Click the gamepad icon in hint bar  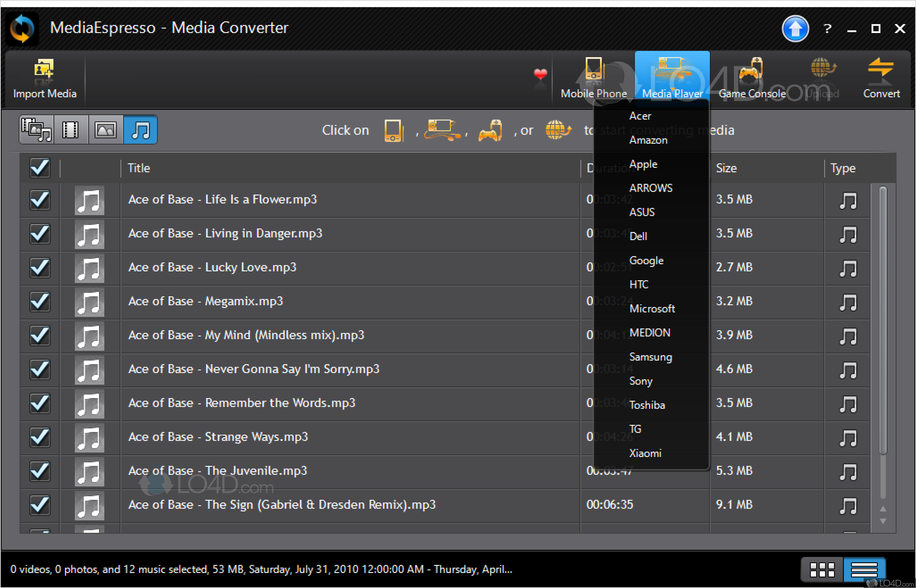pyautogui.click(x=490, y=130)
